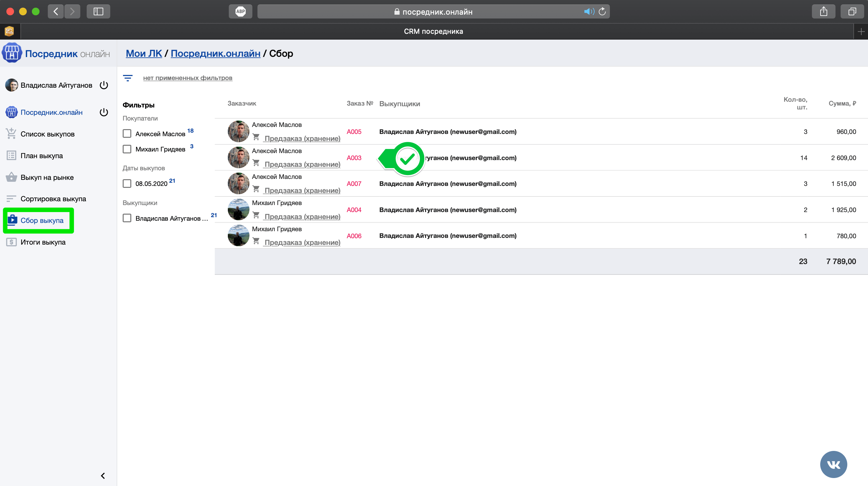Open Список выкупов in sidebar
This screenshot has width=868, height=486.
coord(47,134)
